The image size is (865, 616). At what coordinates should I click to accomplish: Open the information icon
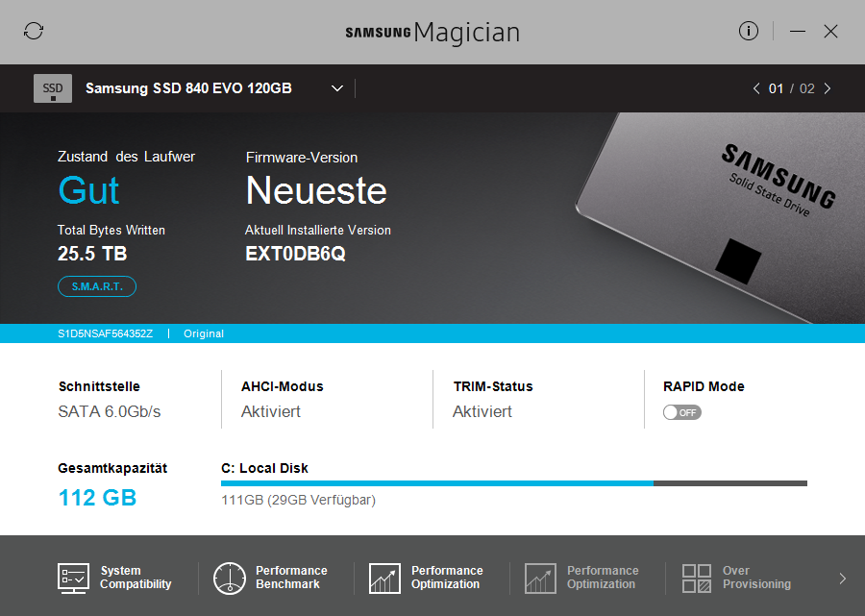click(x=748, y=31)
